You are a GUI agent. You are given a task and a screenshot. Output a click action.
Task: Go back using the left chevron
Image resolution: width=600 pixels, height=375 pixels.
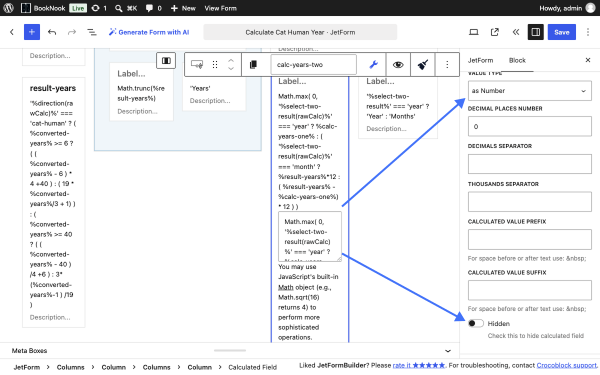click(12, 32)
